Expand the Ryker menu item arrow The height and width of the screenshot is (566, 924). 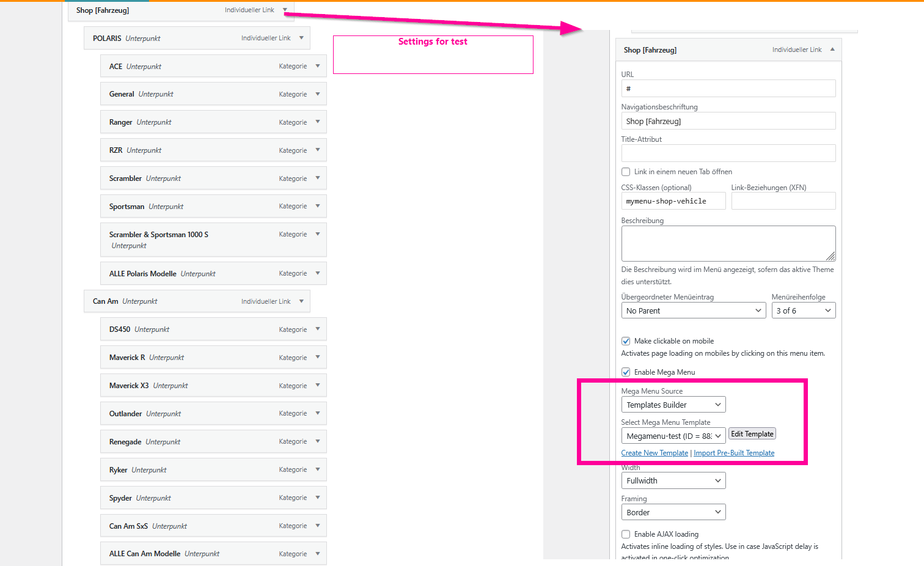click(x=318, y=469)
